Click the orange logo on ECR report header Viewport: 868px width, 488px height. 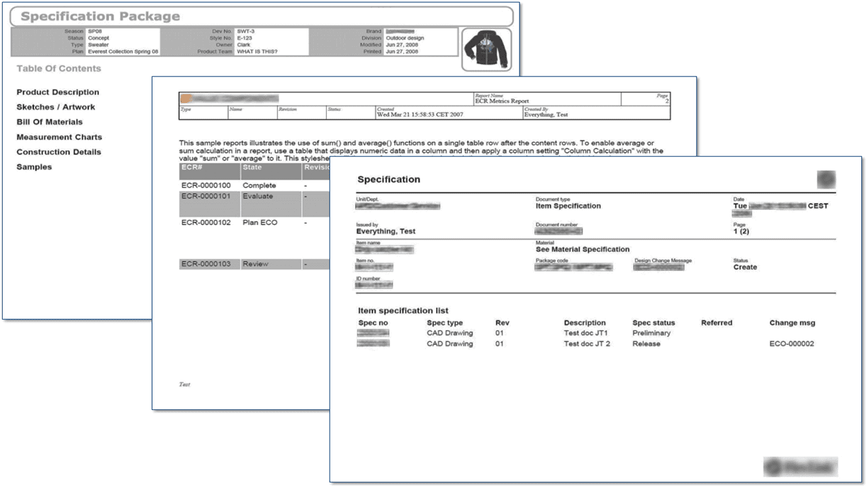click(188, 99)
